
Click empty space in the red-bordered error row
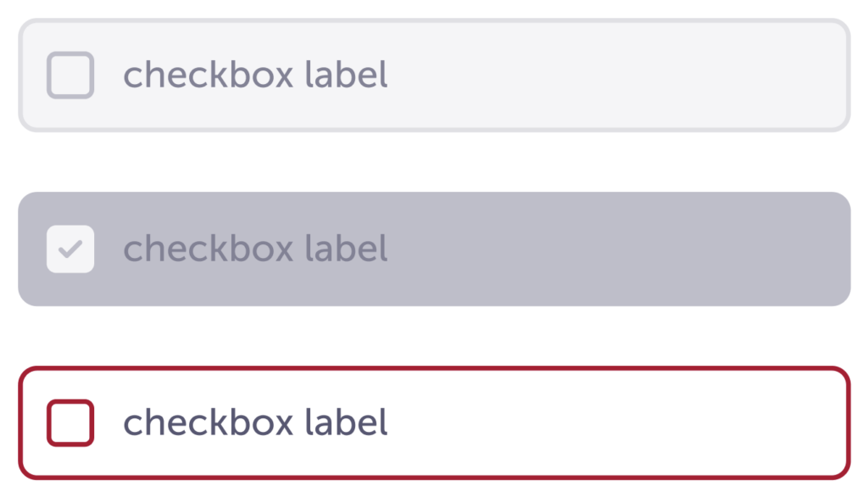593,422
